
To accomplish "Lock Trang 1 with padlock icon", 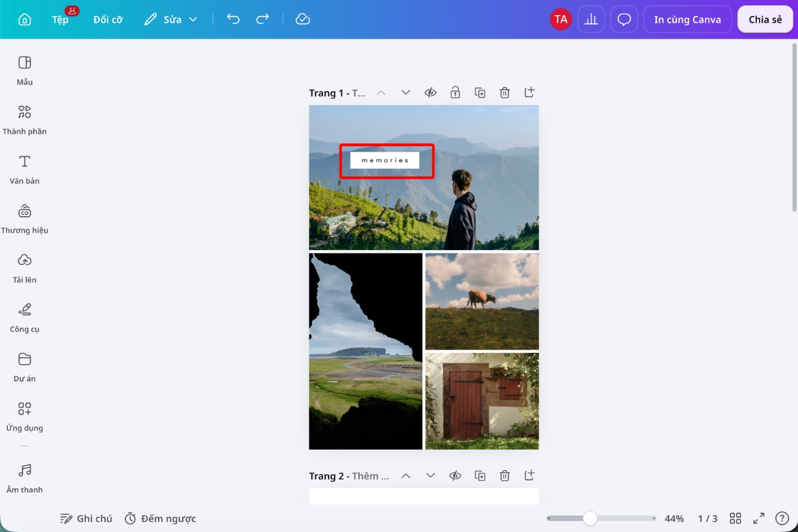I will click(455, 92).
